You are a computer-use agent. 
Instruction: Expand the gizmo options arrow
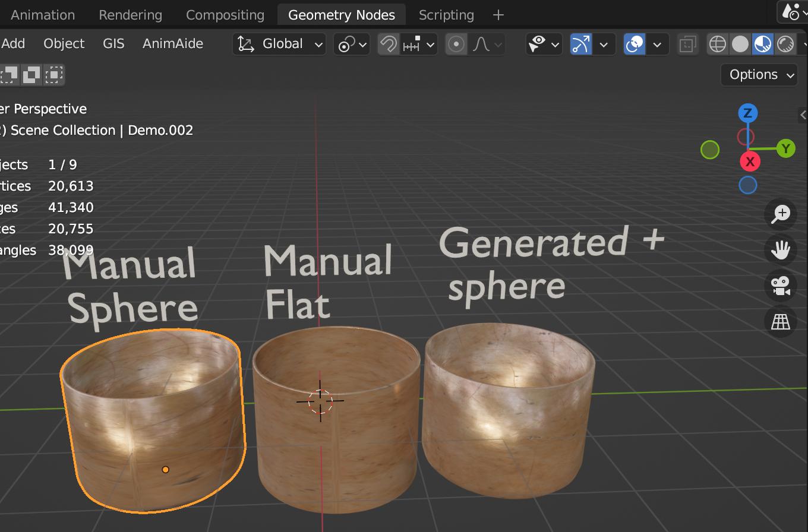pyautogui.click(x=604, y=44)
